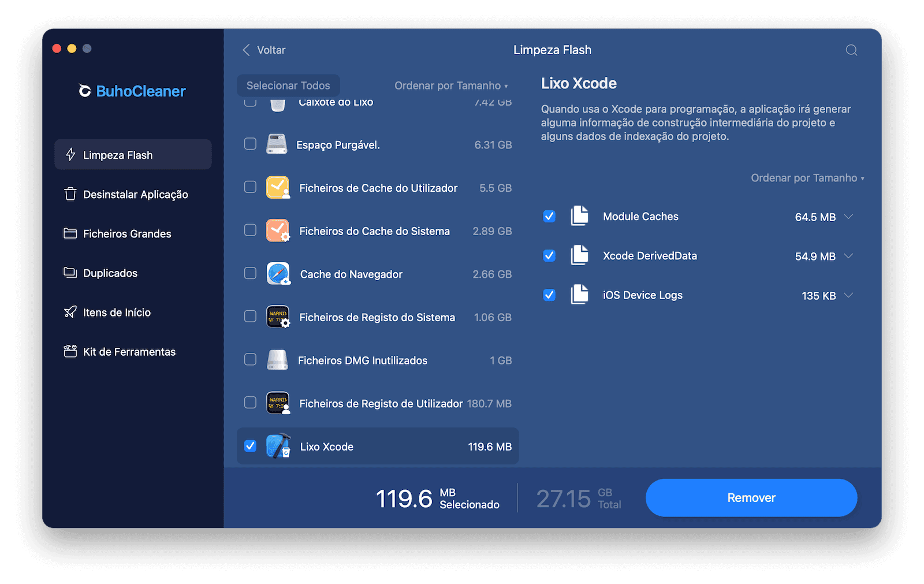The width and height of the screenshot is (924, 584).
Task: Click the Kit de Ferramentas toolbox icon
Action: [x=70, y=351]
